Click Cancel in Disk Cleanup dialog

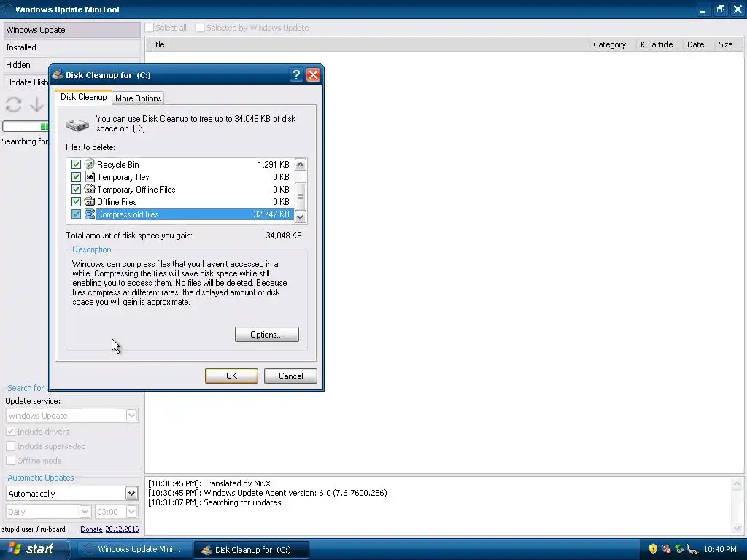[x=290, y=376]
